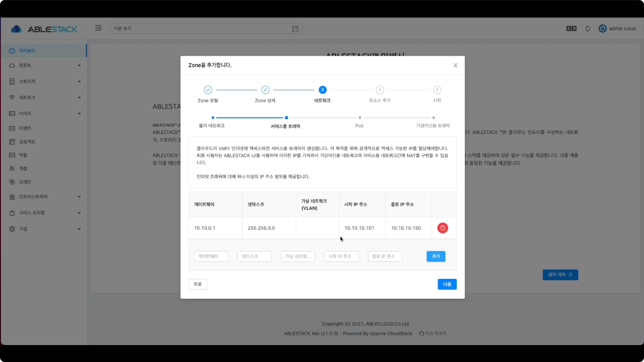Expand 서비스 오퍼링 menu chevron
This screenshot has width=644, height=362.
pyautogui.click(x=79, y=213)
